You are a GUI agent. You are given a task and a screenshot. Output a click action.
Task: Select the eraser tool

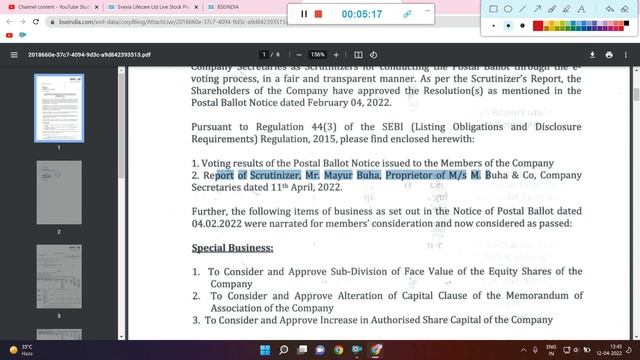pyautogui.click(x=624, y=9)
